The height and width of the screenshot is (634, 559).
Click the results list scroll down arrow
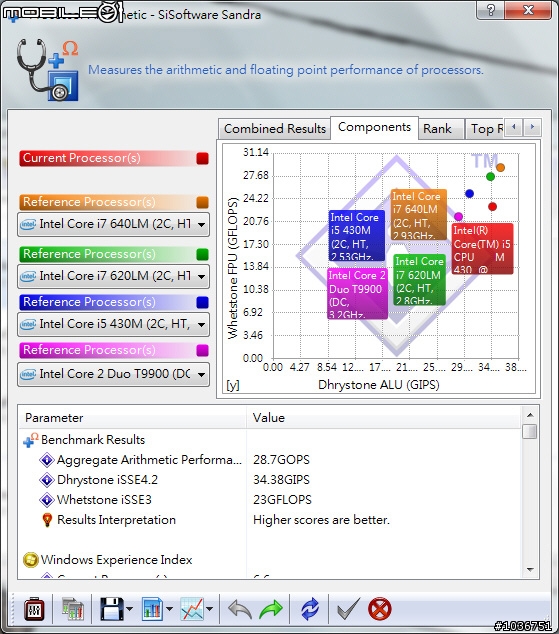[x=530, y=570]
